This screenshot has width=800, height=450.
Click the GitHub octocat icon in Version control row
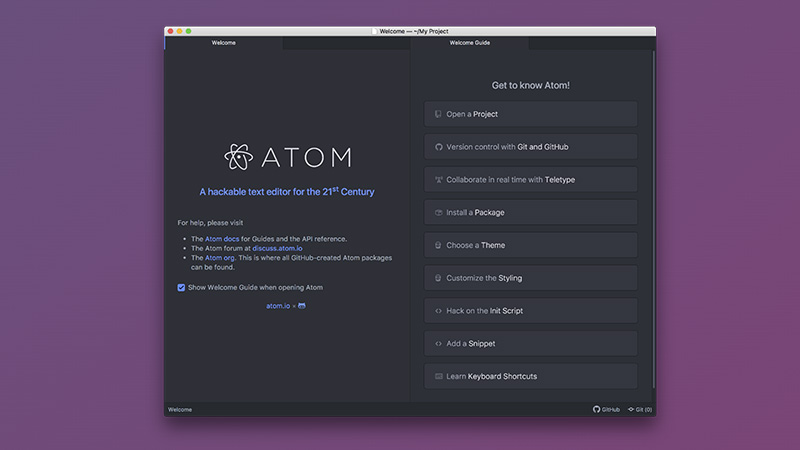pyautogui.click(x=438, y=147)
